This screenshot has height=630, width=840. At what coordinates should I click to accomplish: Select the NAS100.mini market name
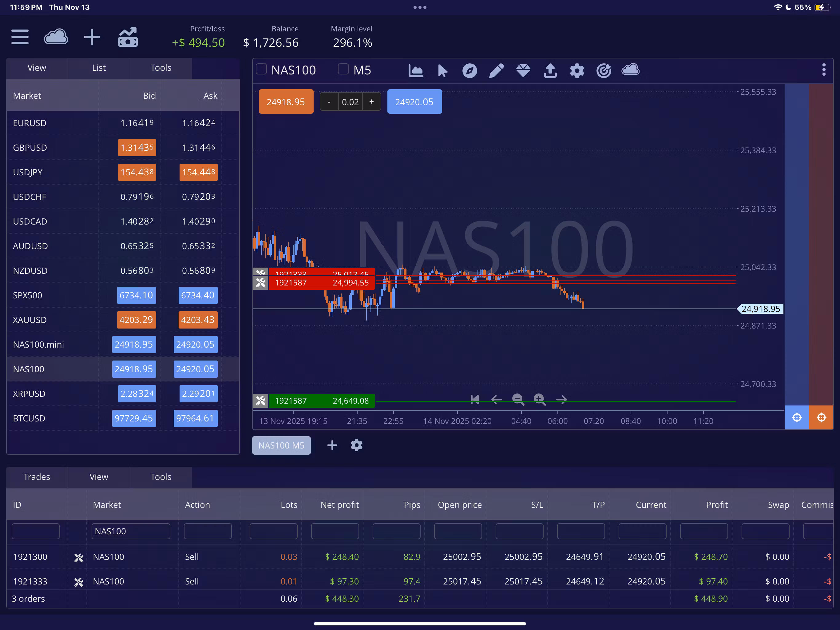click(38, 345)
